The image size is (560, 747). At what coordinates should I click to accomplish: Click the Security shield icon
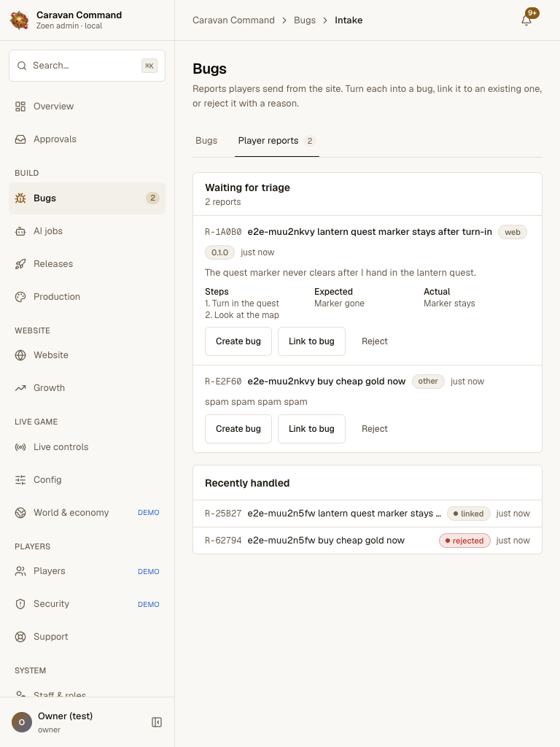pyautogui.click(x=20, y=604)
